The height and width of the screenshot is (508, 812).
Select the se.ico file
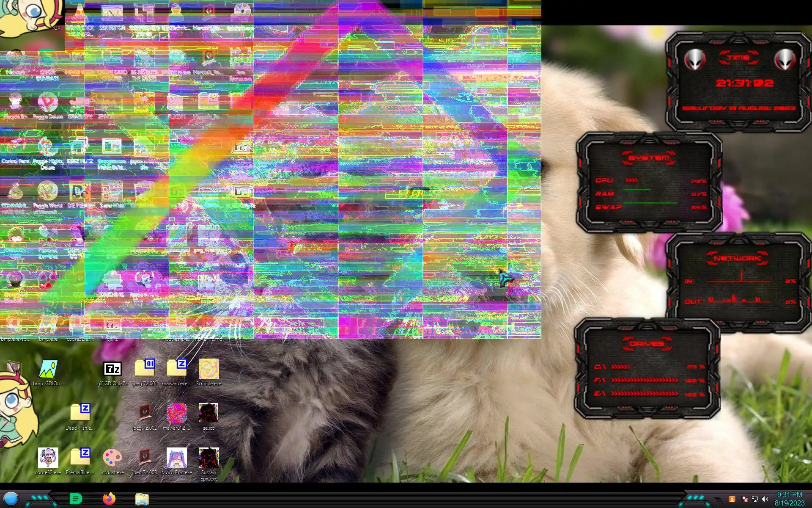[x=208, y=413]
